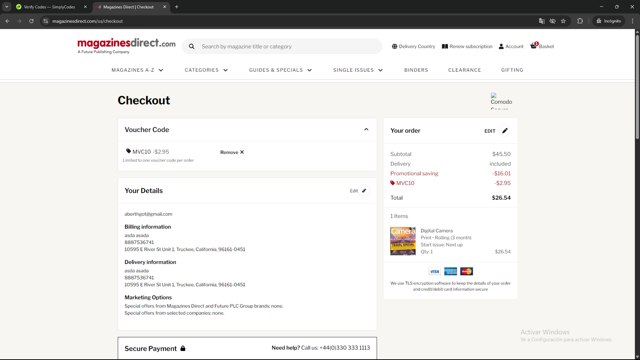Open the Clearance menu item

coord(464,70)
